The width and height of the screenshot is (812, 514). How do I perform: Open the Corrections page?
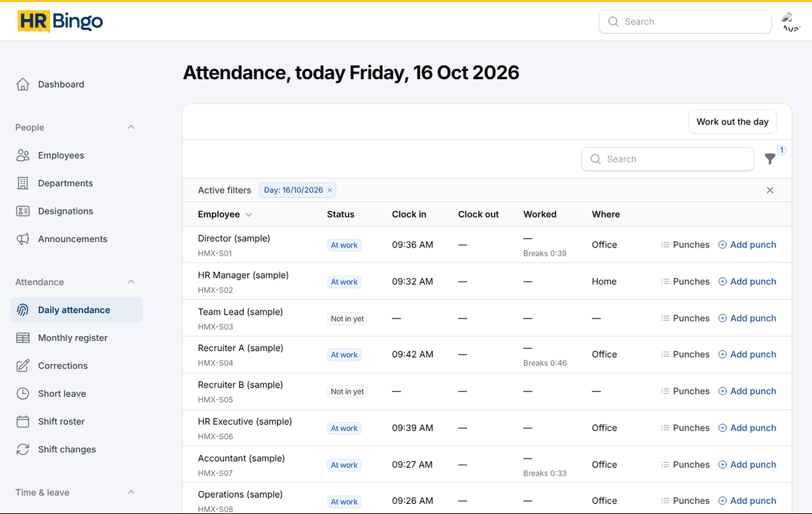pos(76,366)
